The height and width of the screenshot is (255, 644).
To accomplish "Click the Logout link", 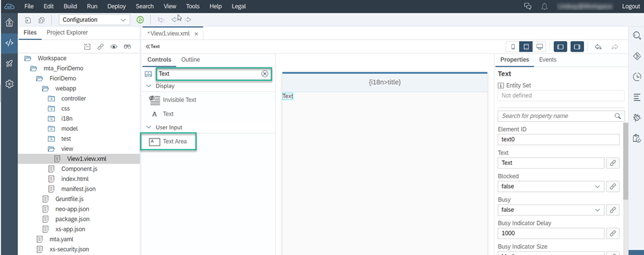I will [x=631, y=6].
